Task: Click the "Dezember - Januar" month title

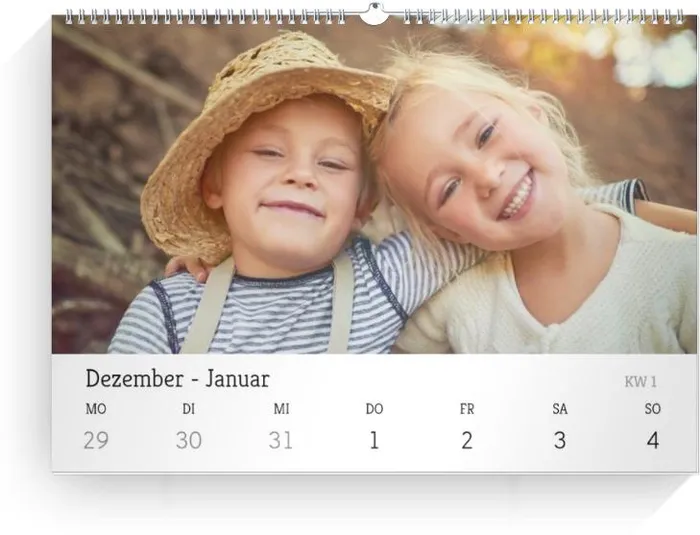Action: pyautogui.click(x=177, y=379)
